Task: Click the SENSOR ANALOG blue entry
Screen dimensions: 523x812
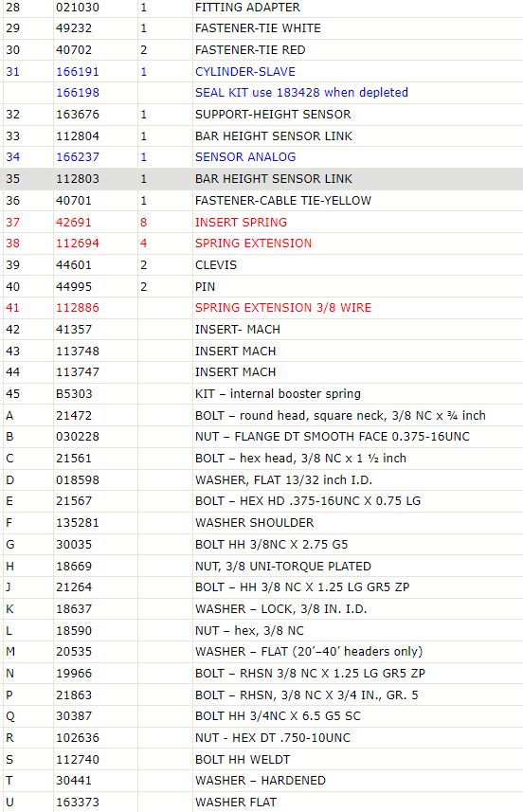Action: click(245, 157)
